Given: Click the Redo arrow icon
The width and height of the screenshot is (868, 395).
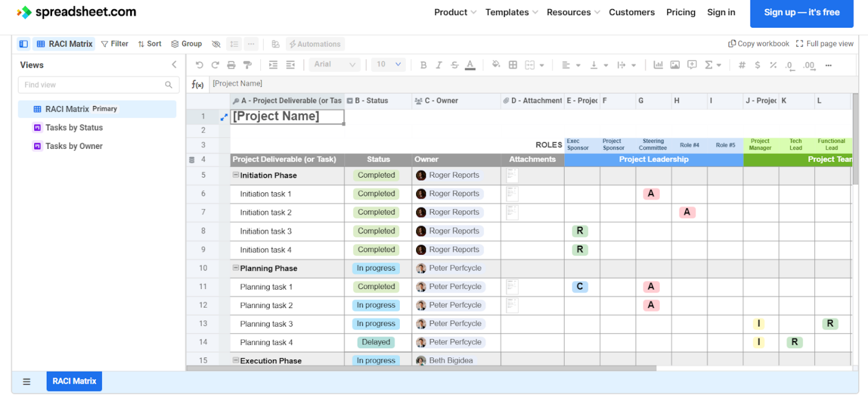Looking at the screenshot, I should (215, 65).
